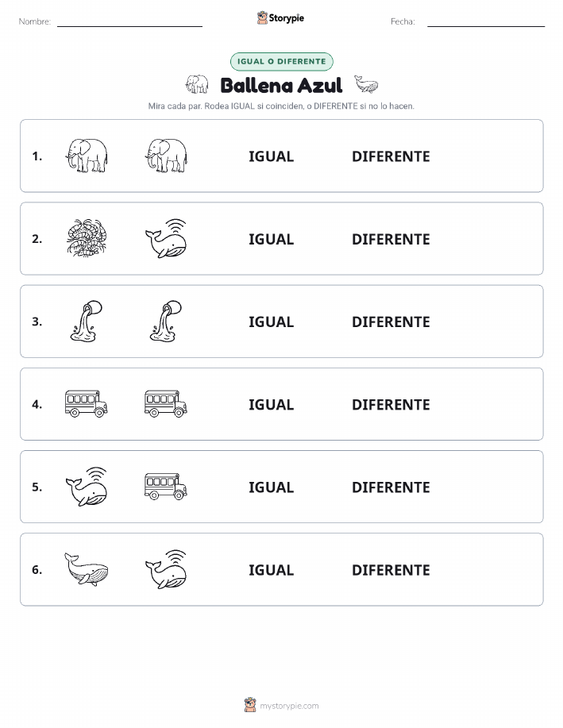
Task: Select DIFERENTE for row 2
Action: (x=391, y=239)
